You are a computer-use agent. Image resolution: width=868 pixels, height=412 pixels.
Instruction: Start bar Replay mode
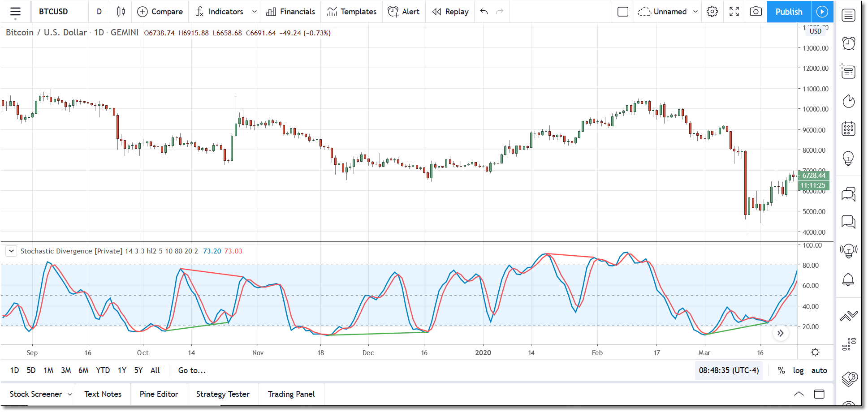coord(450,12)
